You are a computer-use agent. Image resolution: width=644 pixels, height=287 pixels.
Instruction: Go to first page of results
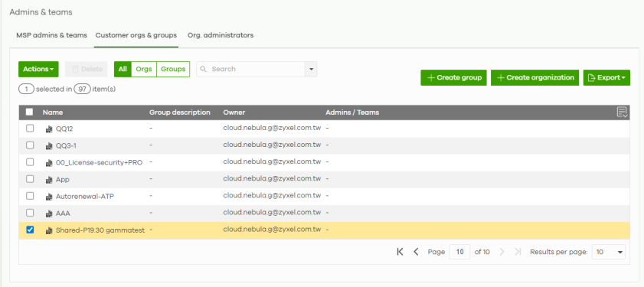400,252
